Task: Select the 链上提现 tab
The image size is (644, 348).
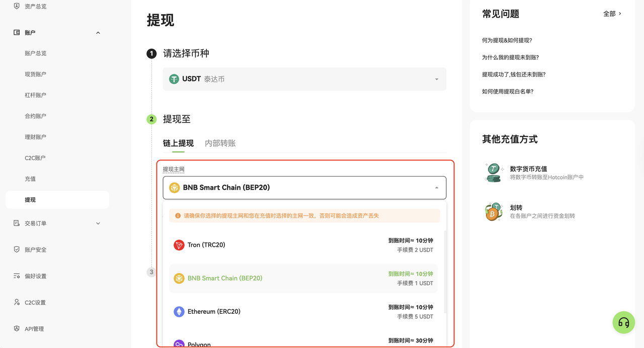Action: (178, 143)
